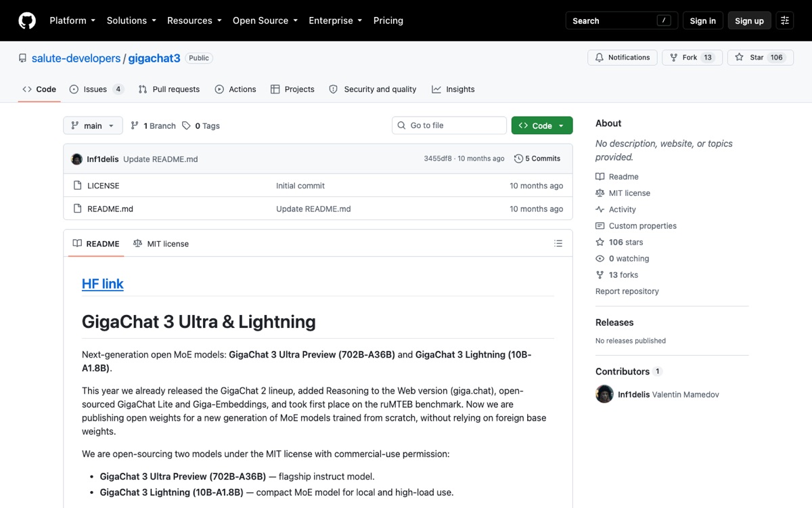812x508 pixels.
Task: Open Update README.md commit in README.md row
Action: pyautogui.click(x=313, y=209)
